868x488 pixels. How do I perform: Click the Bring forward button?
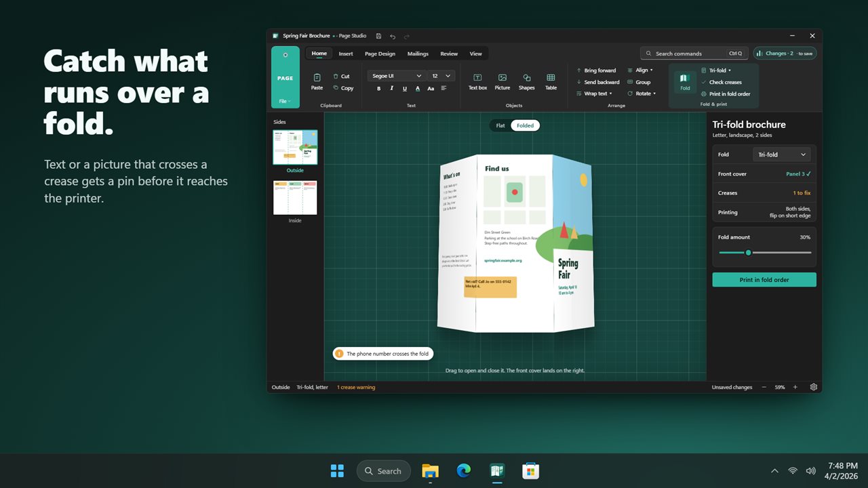point(596,70)
